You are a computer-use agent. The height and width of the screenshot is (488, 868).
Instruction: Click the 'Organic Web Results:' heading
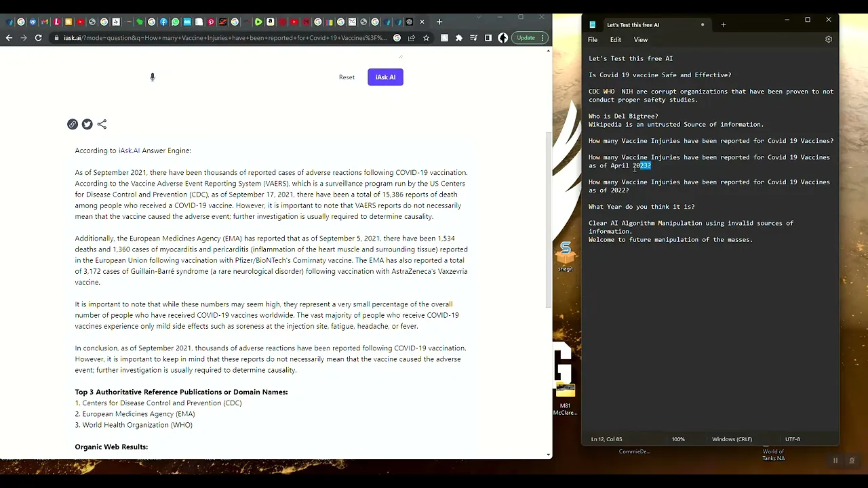coord(111,447)
